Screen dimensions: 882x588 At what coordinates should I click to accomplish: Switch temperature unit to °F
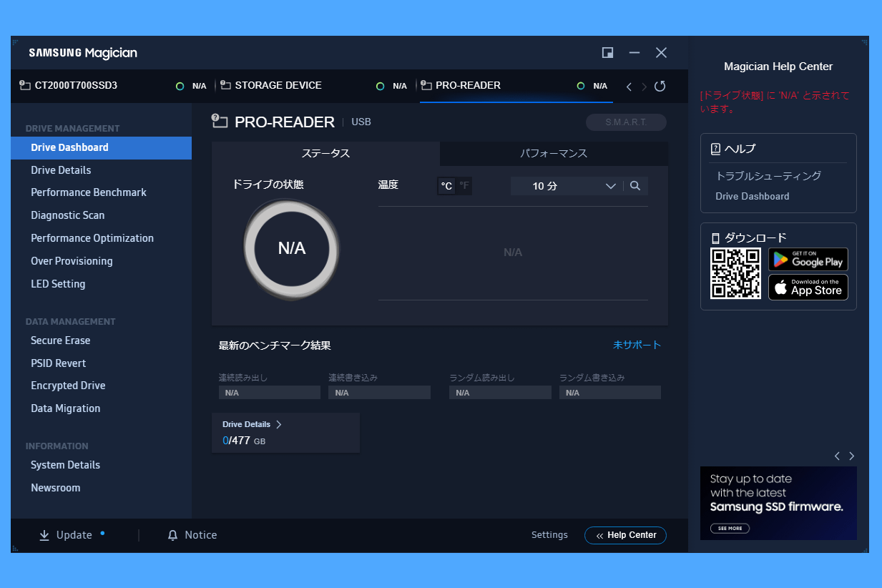pyautogui.click(x=464, y=186)
